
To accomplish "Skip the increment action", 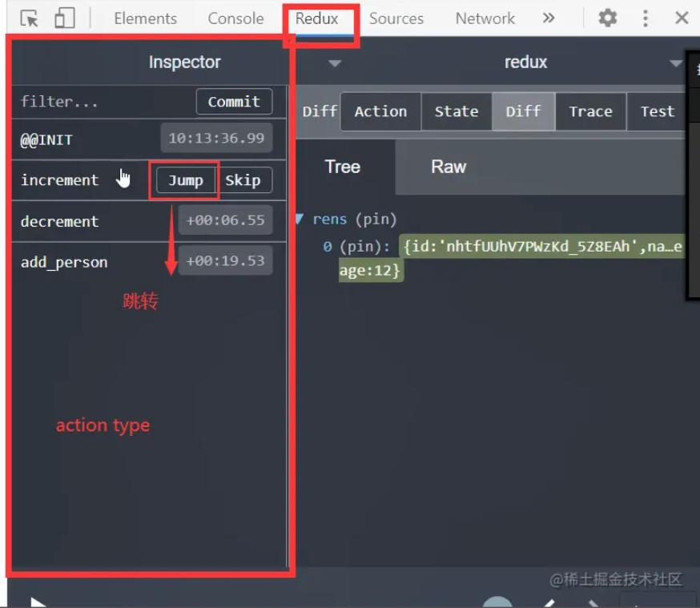I will [245, 180].
